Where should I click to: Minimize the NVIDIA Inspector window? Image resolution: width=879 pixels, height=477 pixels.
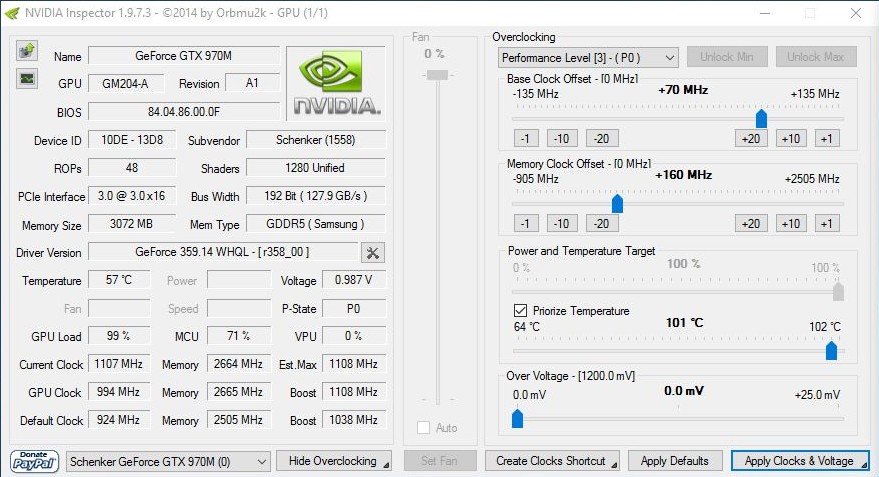pos(765,13)
